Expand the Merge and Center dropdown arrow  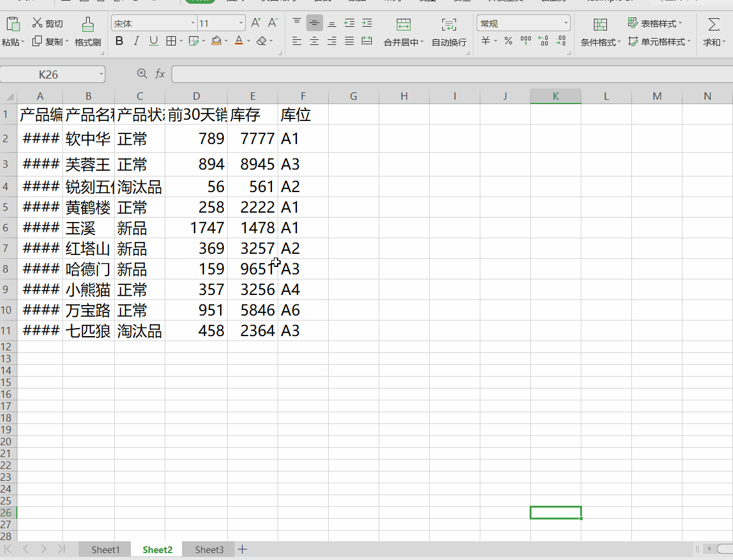tap(422, 42)
